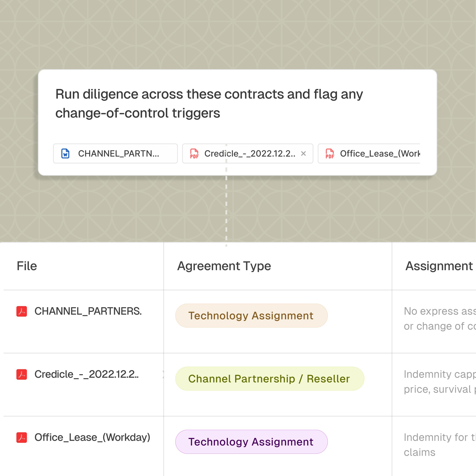Click Acrobat icon in Credicle row

tap(22, 374)
